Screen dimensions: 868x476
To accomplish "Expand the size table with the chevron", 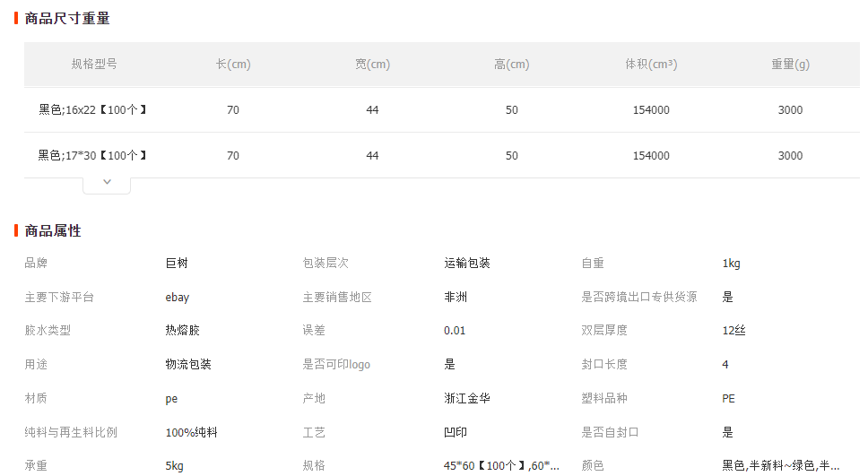I will 107,182.
